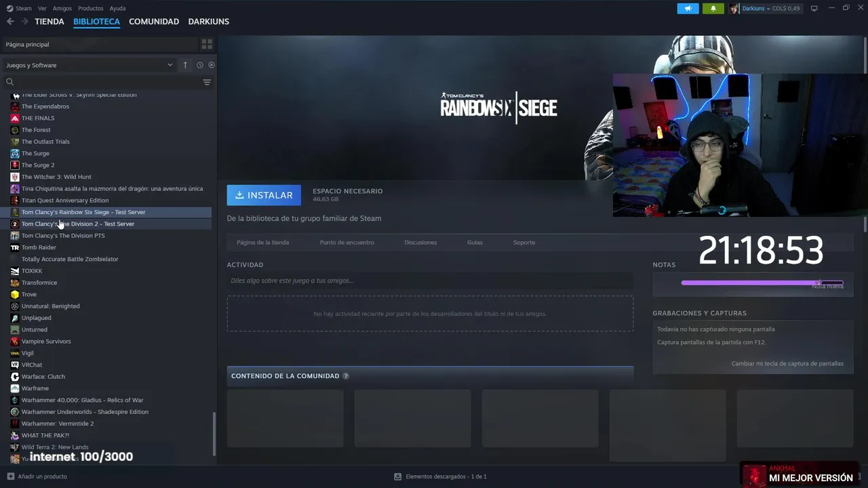Click The FINALS game icon

click(x=15, y=118)
